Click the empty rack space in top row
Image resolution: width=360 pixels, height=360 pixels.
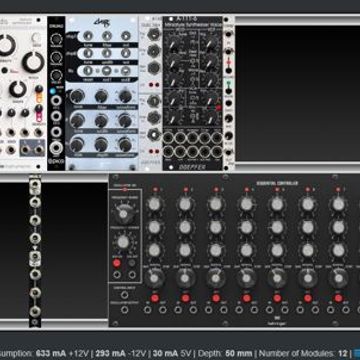(297, 93)
